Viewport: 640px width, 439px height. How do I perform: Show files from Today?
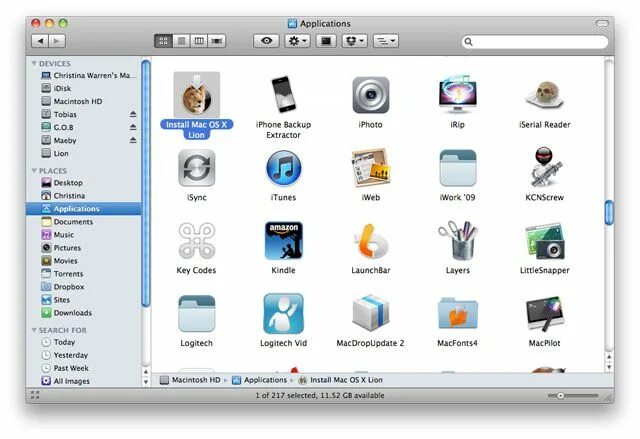point(84,342)
